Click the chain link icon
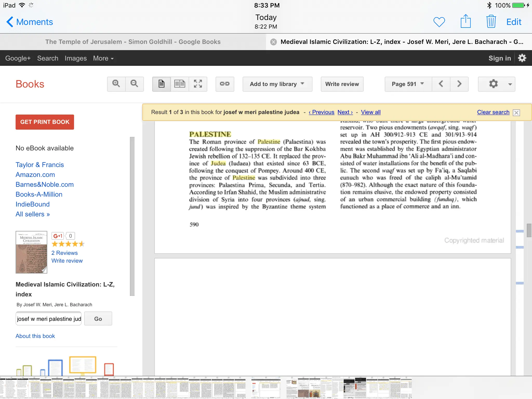532x399 pixels. click(x=225, y=84)
